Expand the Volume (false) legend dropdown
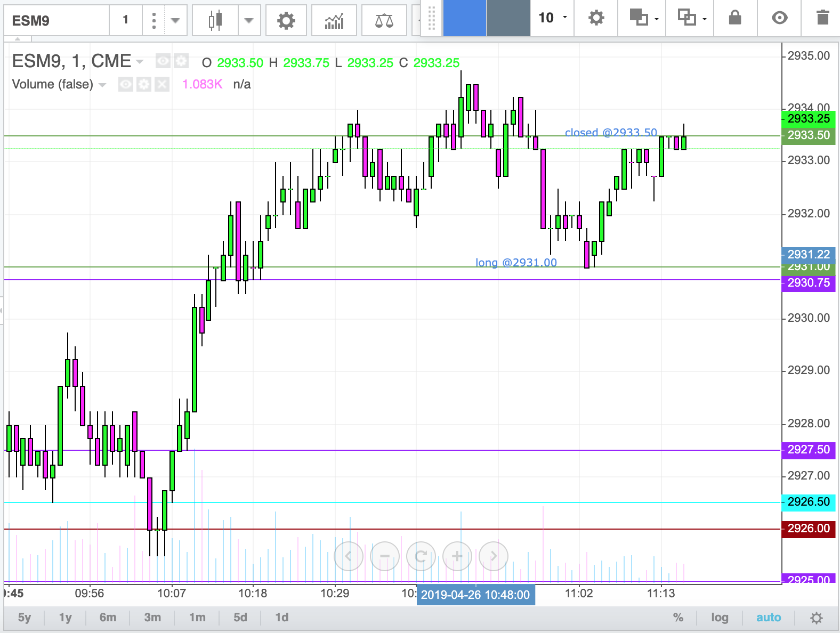Screen dimensions: 840x633 [102, 85]
